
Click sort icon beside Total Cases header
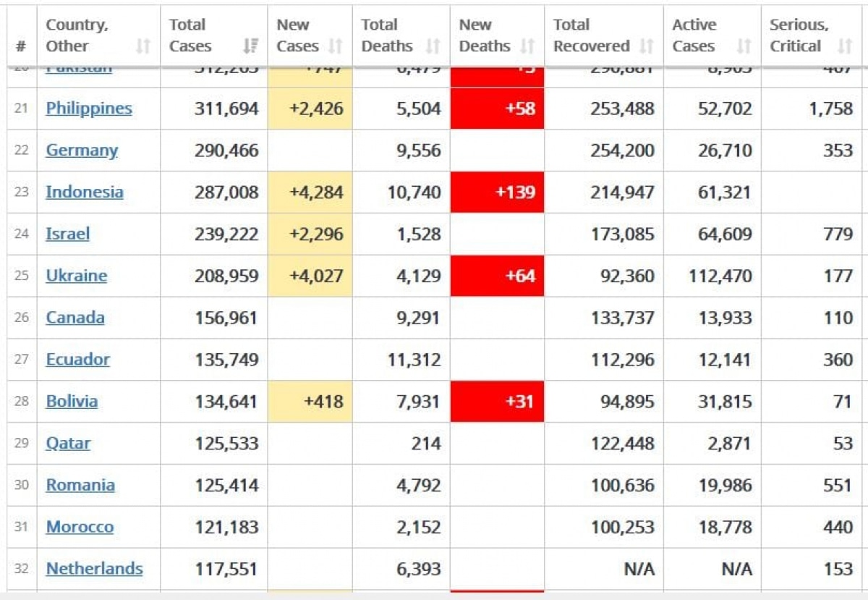tap(250, 46)
